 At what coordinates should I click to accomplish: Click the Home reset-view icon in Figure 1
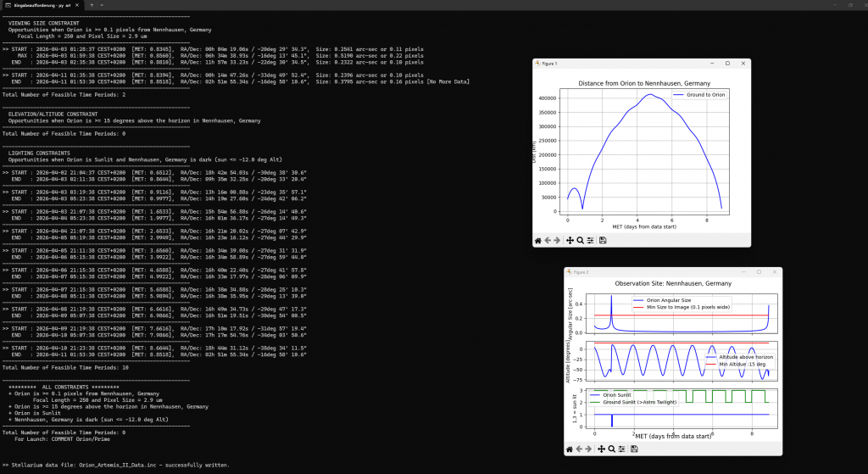[537, 241]
